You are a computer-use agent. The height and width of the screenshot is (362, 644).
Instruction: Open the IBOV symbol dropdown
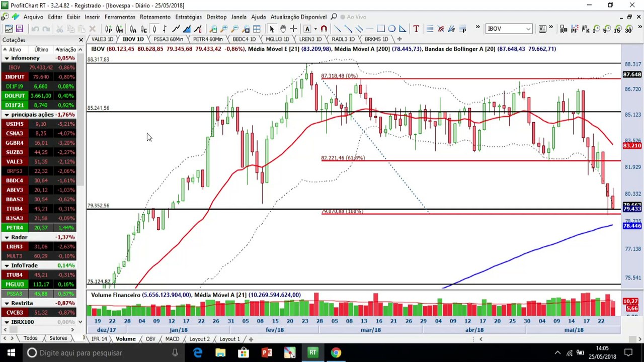click(x=528, y=29)
